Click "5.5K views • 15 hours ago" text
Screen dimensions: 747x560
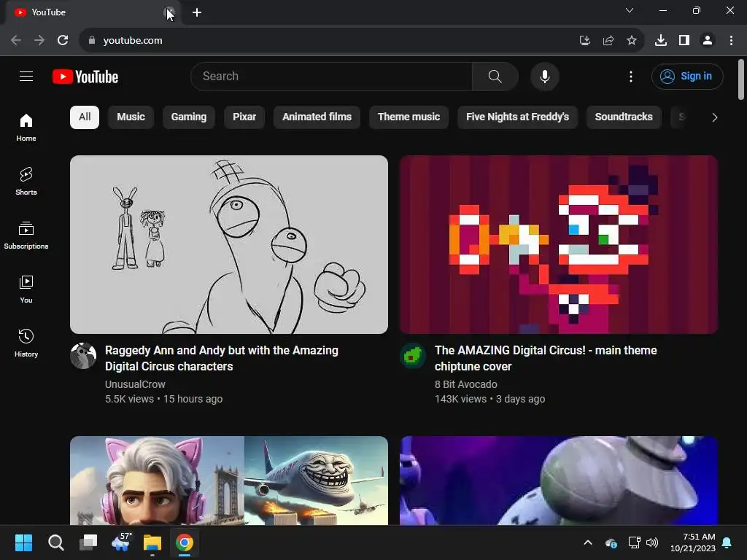pos(164,399)
